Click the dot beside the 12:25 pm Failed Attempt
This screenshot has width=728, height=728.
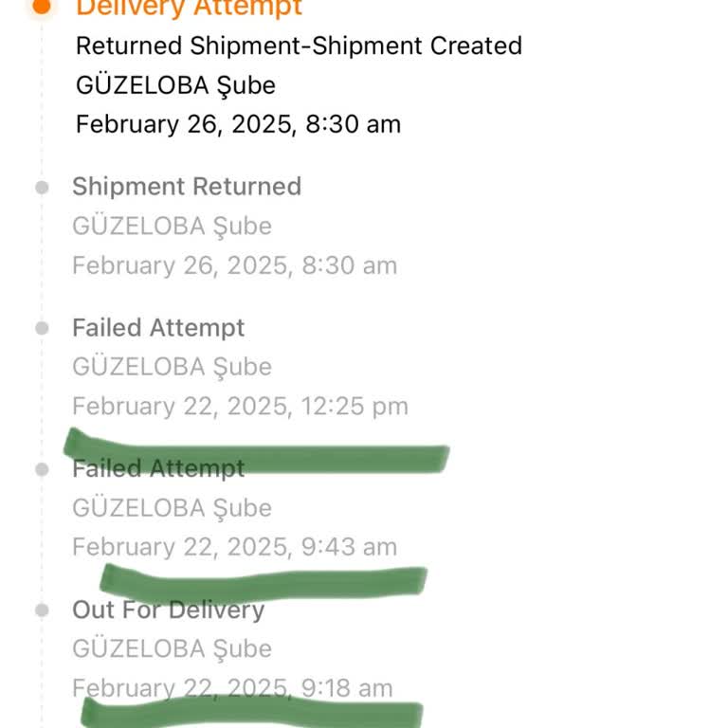pyautogui.click(x=42, y=328)
